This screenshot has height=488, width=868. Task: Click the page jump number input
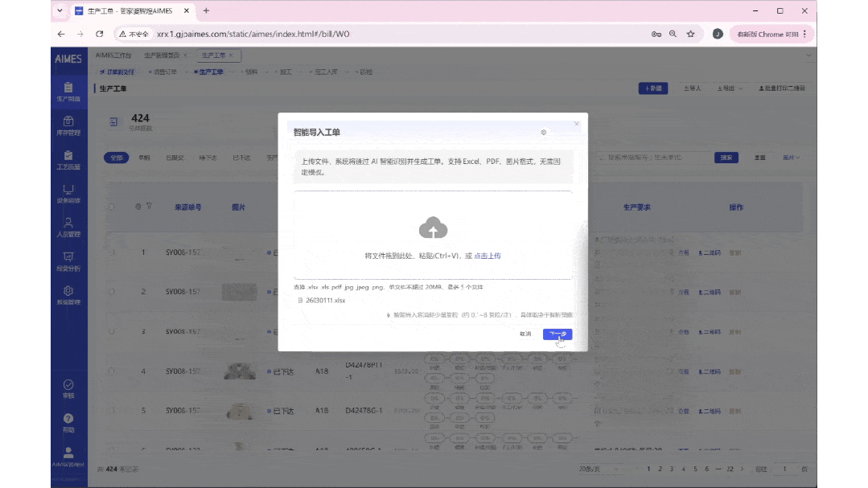[x=784, y=470]
